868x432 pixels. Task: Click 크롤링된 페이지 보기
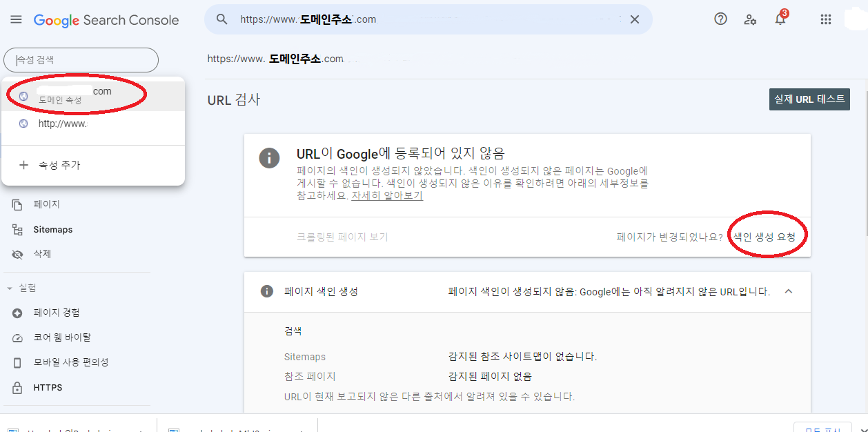342,237
